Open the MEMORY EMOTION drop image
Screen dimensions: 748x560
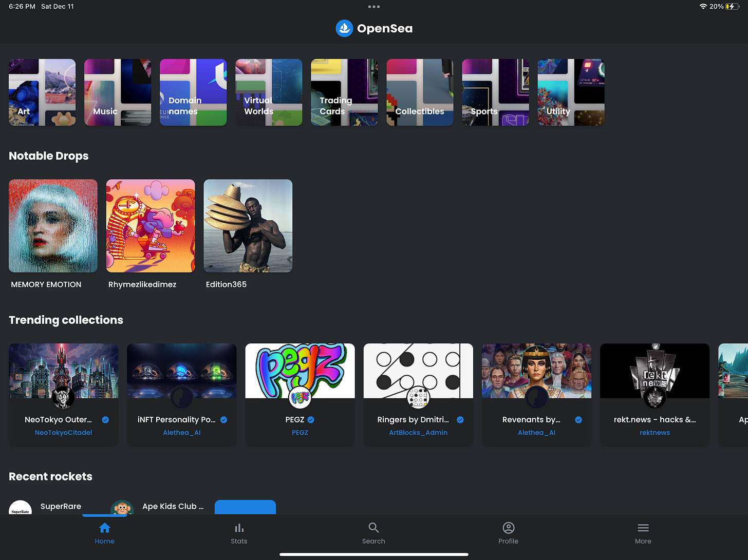click(x=53, y=226)
